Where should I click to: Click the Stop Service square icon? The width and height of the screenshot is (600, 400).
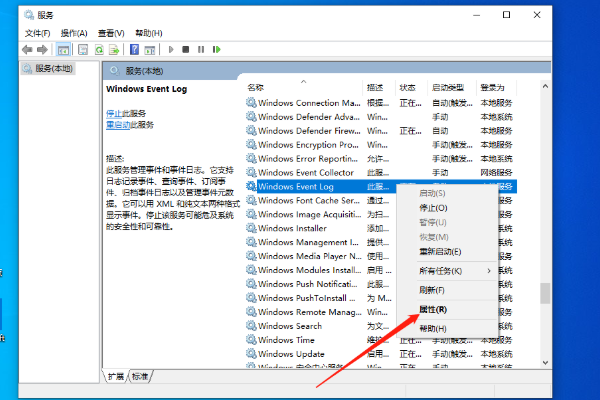click(x=186, y=49)
